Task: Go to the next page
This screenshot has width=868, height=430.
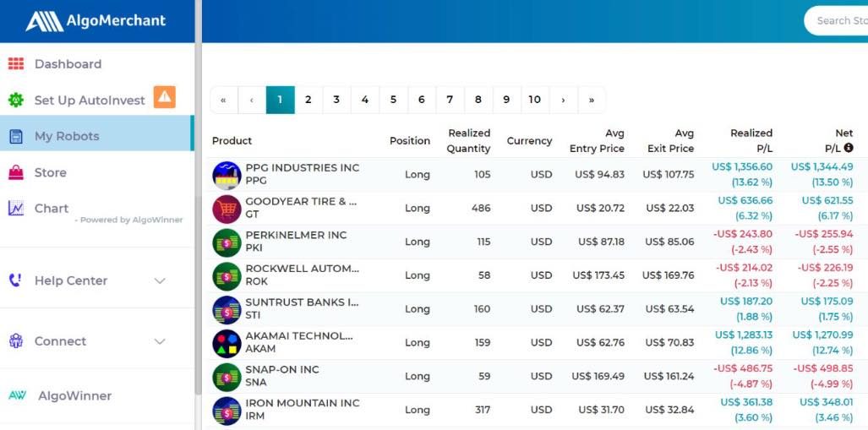Action: [x=563, y=100]
